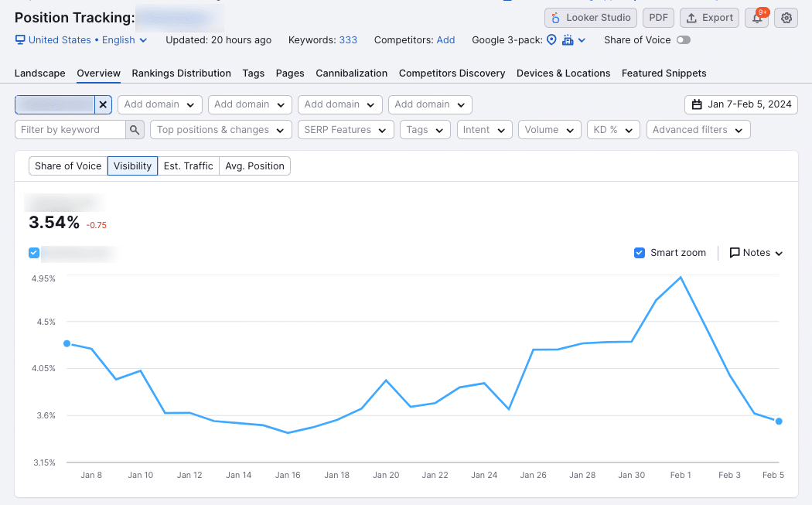Click the Google 3-pack location pin icon

551,40
